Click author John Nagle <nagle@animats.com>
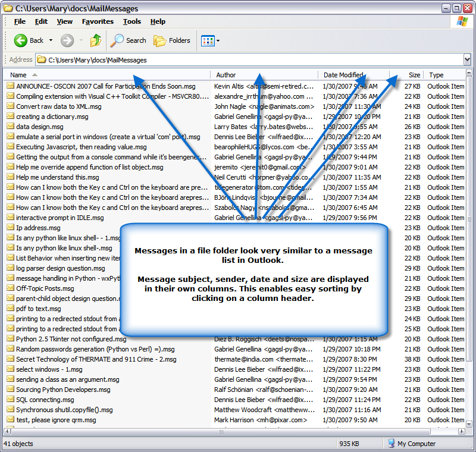Image resolution: width=476 pixels, height=452 pixels. point(264,106)
